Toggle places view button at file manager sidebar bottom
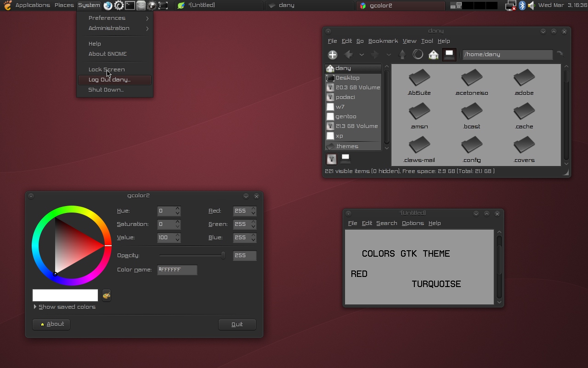 tap(331, 159)
